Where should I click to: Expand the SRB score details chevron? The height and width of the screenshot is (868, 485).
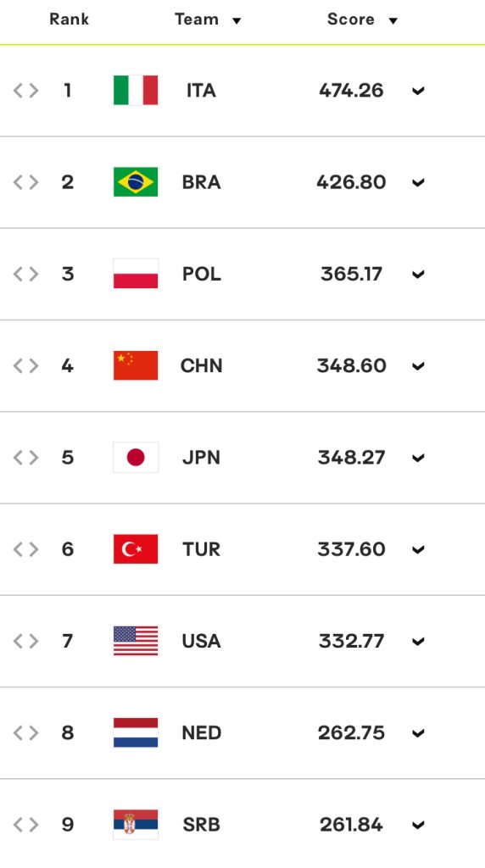418,826
